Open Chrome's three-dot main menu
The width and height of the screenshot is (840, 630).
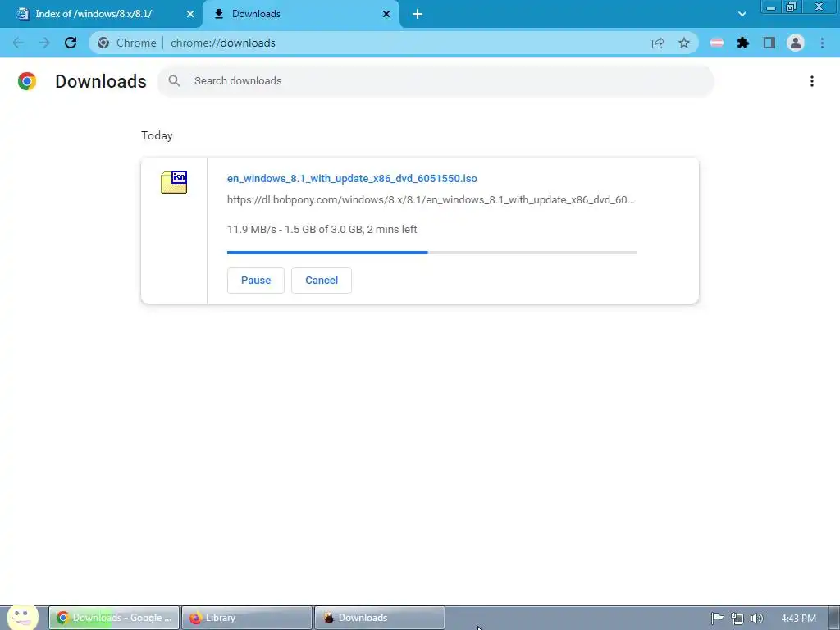(x=822, y=43)
